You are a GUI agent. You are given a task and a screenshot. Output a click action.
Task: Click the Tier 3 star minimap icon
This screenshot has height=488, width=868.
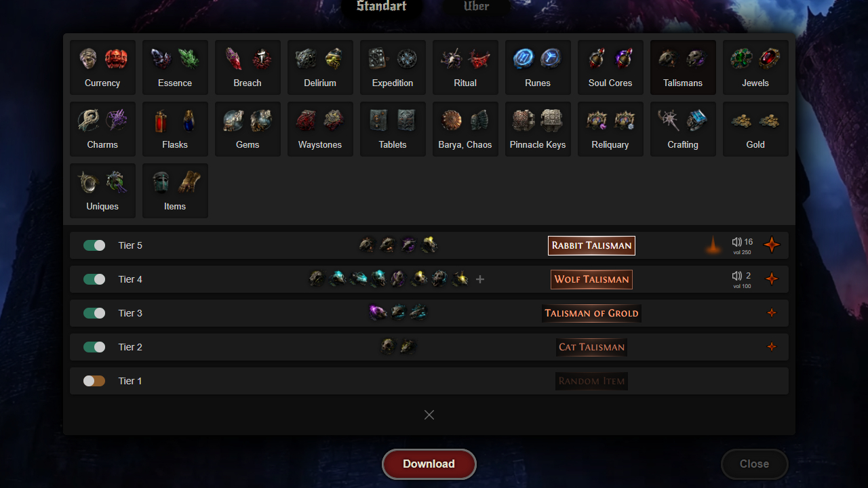(x=772, y=313)
